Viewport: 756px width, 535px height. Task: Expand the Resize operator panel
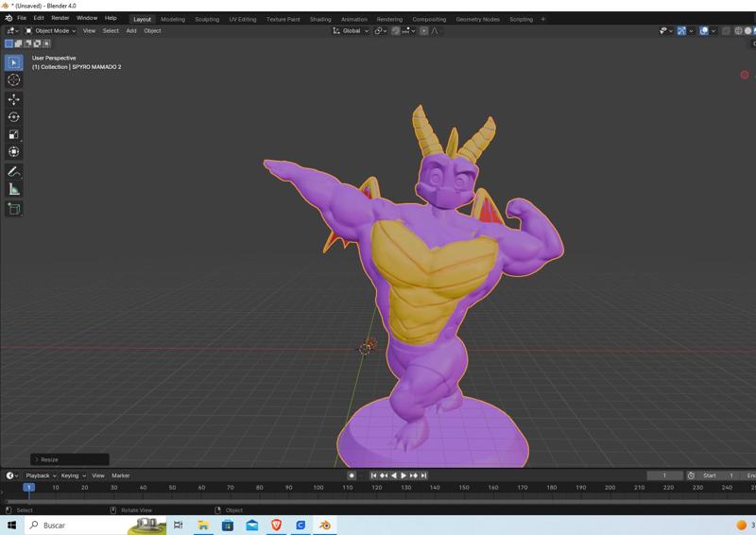click(x=47, y=459)
